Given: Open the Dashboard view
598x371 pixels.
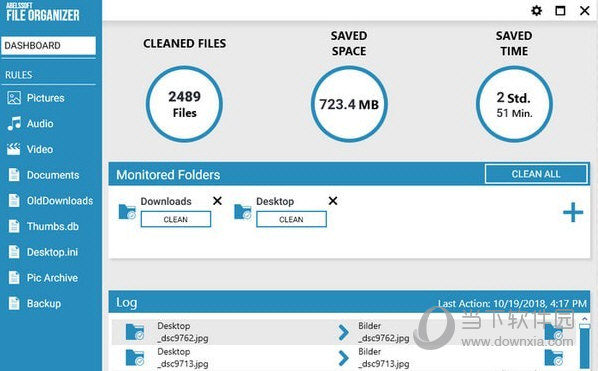Looking at the screenshot, I should tap(48, 46).
